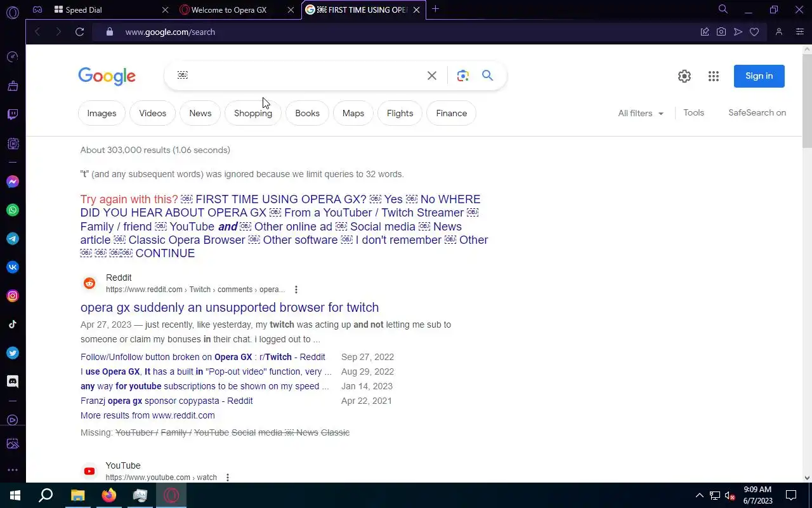Open Discord in sidebar
812x508 pixels.
pyautogui.click(x=13, y=382)
